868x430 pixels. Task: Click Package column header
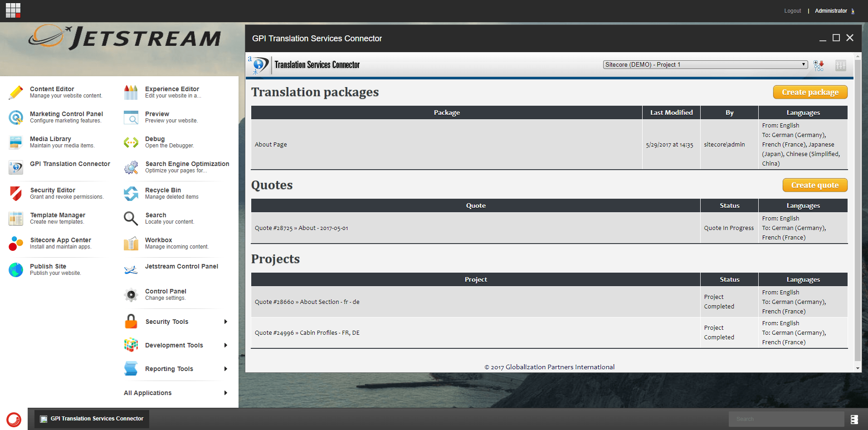click(x=447, y=112)
